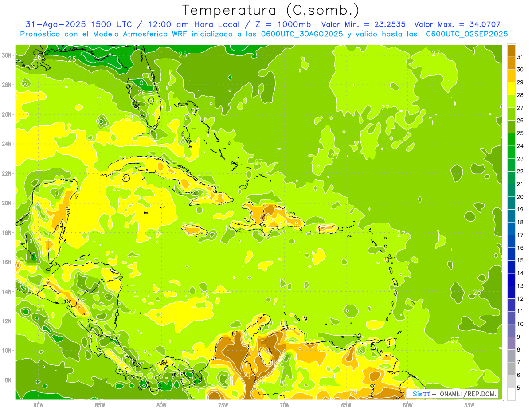This screenshot has width=532, height=411.
Task: Click the legend color band between 26 and 27
Action: (x=511, y=114)
